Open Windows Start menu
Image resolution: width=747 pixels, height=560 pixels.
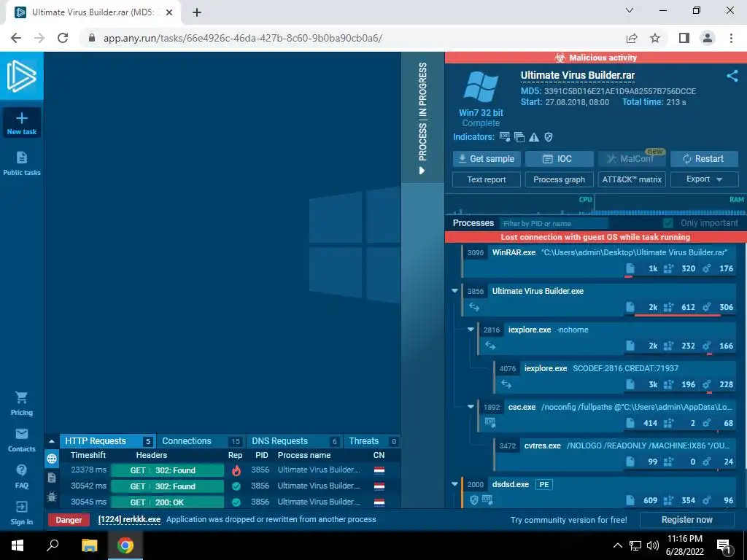(x=18, y=545)
